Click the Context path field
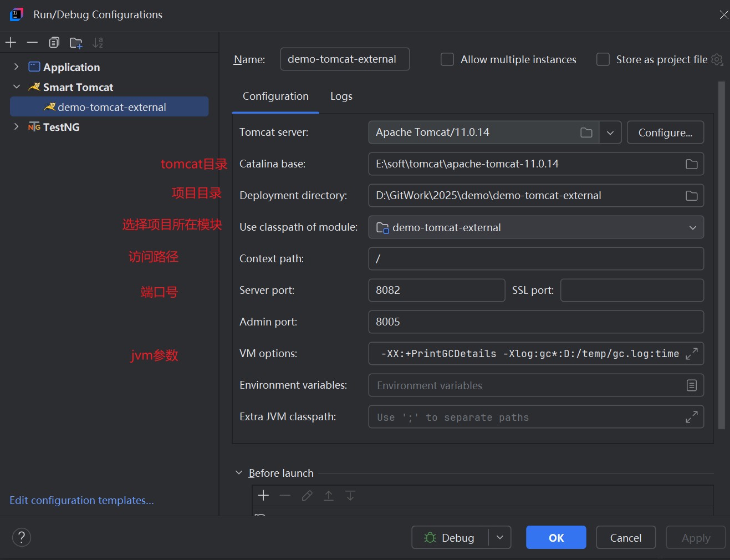The image size is (730, 560). 536,259
